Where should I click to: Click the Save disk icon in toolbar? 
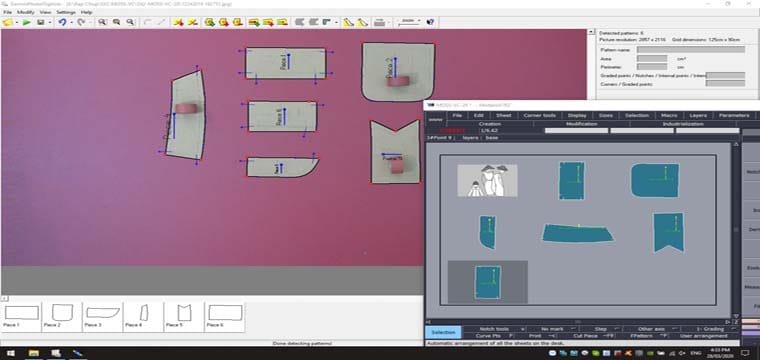41,22
